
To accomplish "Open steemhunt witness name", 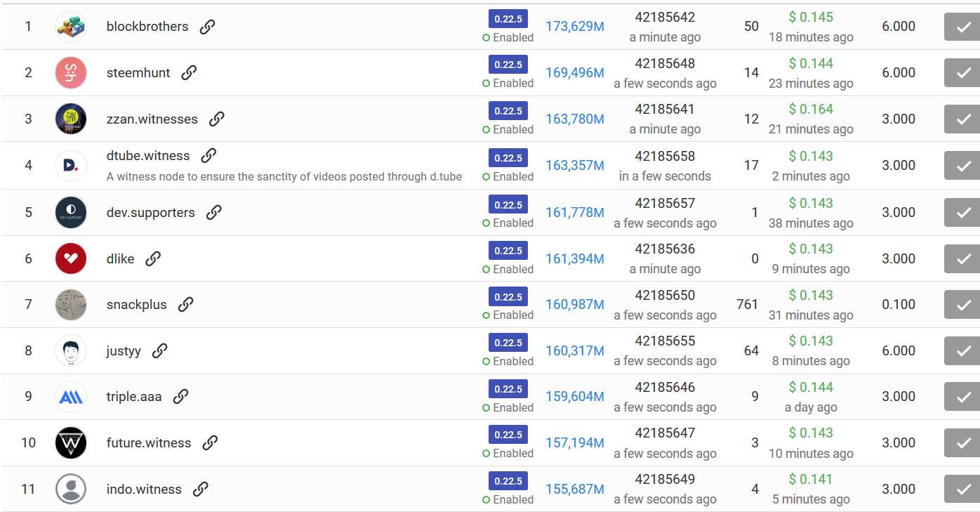I will pos(138,72).
